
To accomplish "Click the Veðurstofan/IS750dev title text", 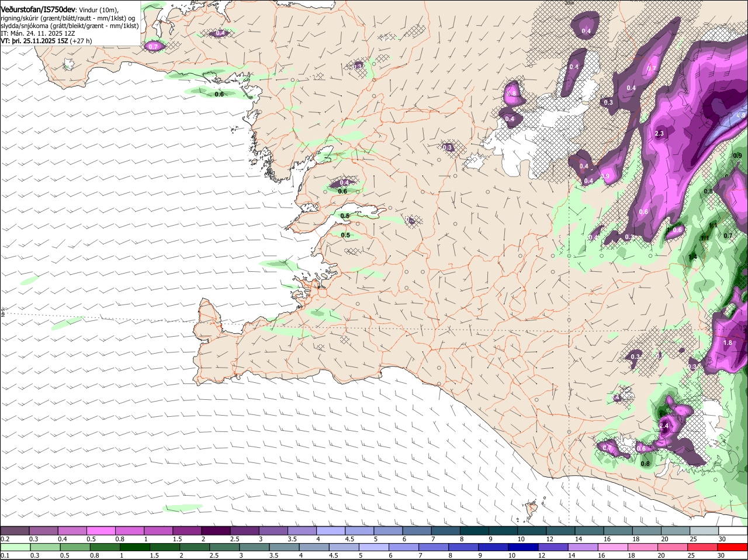I will click(x=37, y=9).
